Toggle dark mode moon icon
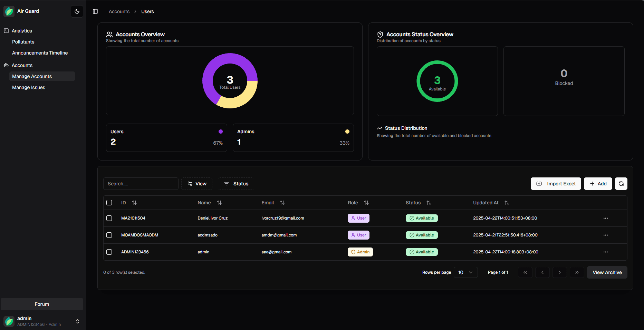 pos(77,11)
